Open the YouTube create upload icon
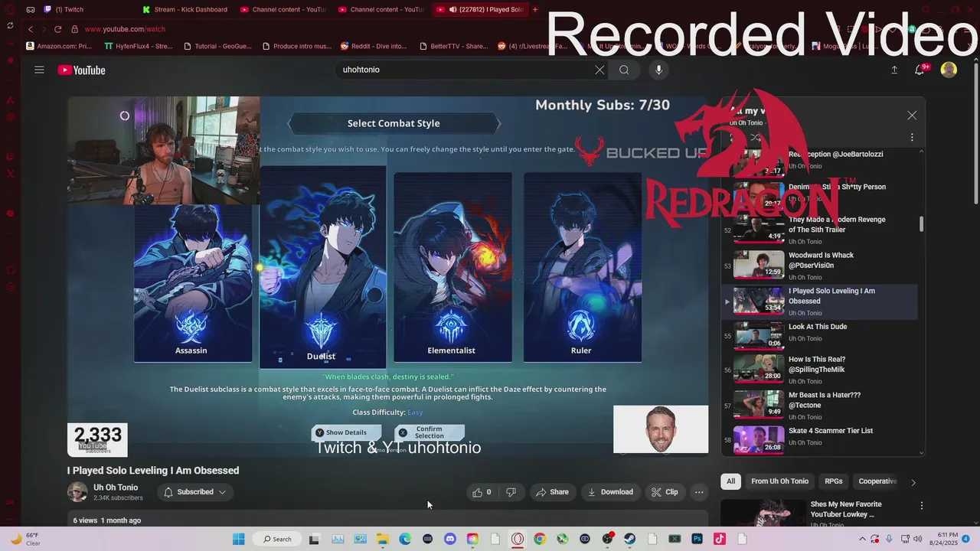This screenshot has height=551, width=980. 894,70
